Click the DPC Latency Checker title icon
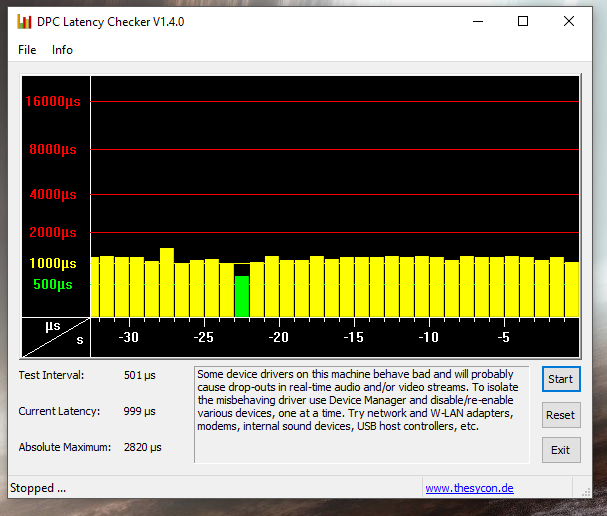This screenshot has height=516, width=607. [x=24, y=22]
